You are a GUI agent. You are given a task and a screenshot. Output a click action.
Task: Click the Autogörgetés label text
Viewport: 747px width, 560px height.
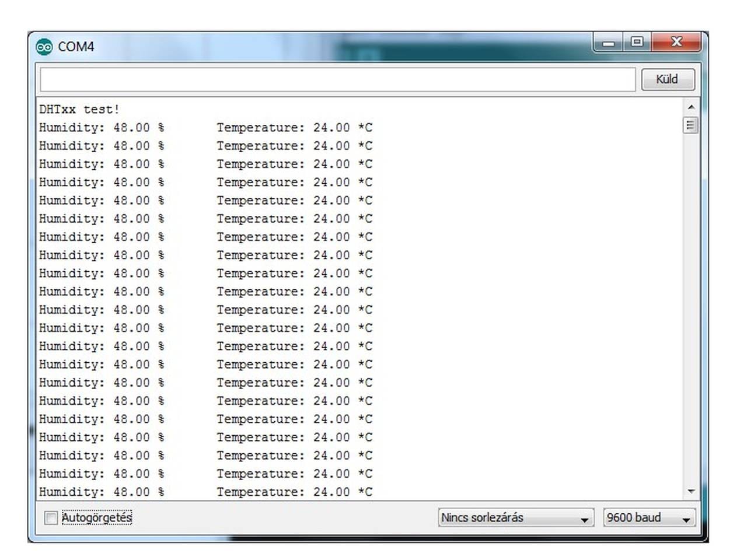click(x=97, y=517)
